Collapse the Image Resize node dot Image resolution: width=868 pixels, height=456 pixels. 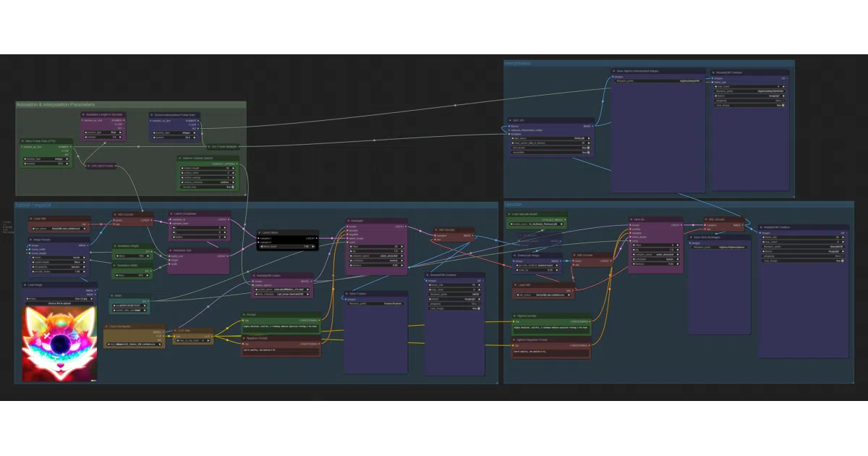point(30,240)
